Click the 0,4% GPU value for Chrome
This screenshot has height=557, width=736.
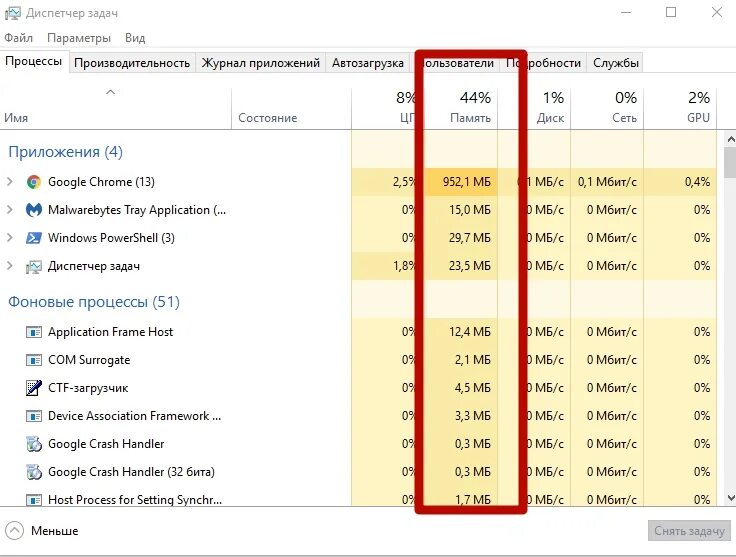[x=698, y=182]
